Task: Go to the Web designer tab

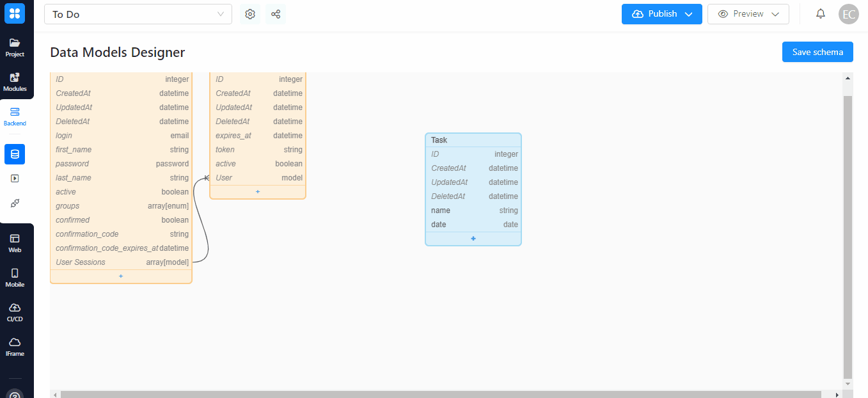Action: coord(15,243)
